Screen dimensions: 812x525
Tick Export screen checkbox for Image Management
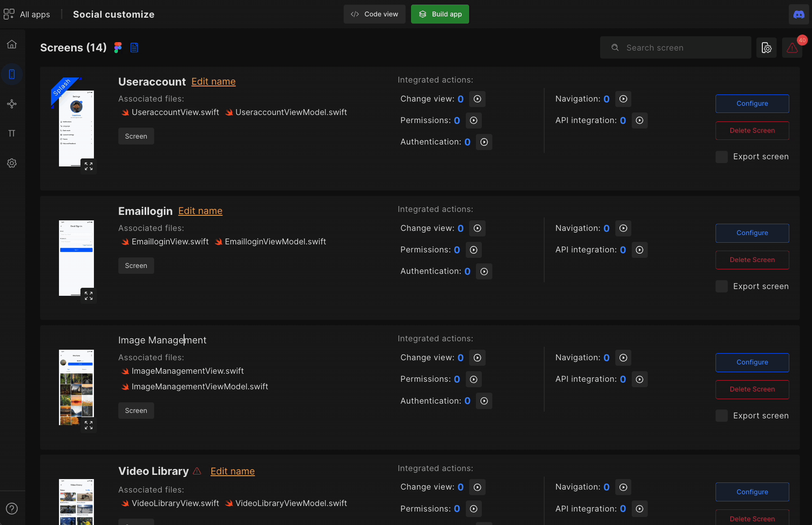pos(721,416)
